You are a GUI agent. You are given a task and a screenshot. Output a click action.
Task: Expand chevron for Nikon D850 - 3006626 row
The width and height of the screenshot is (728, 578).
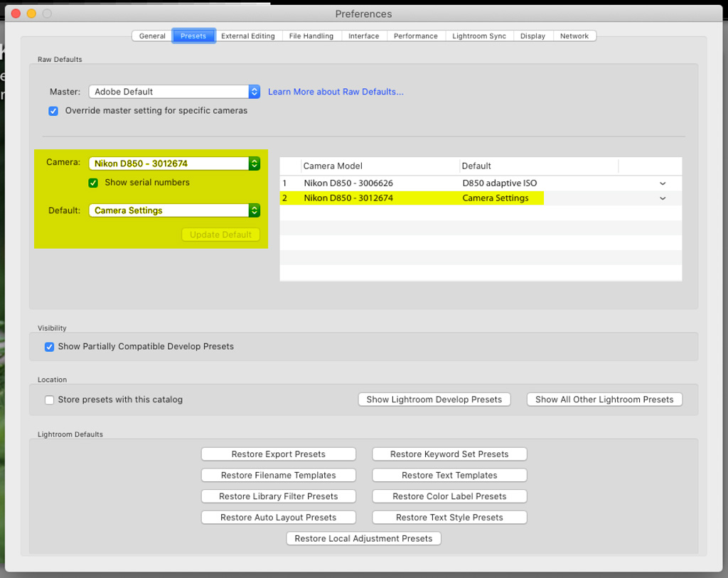click(x=663, y=183)
